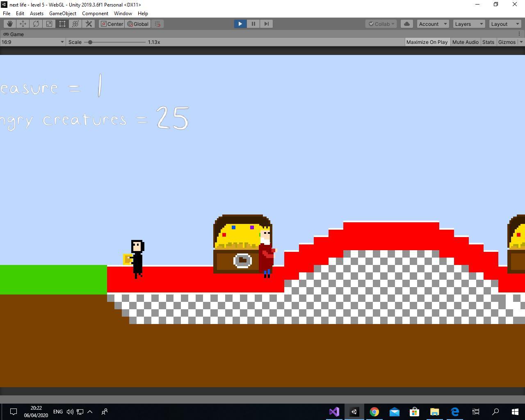Open the GameObject menu
The image size is (525, 420).
point(62,13)
